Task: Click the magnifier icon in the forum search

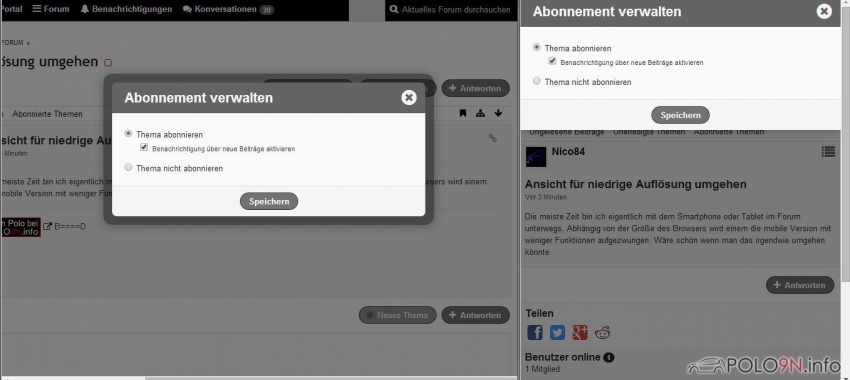Action: [x=394, y=9]
